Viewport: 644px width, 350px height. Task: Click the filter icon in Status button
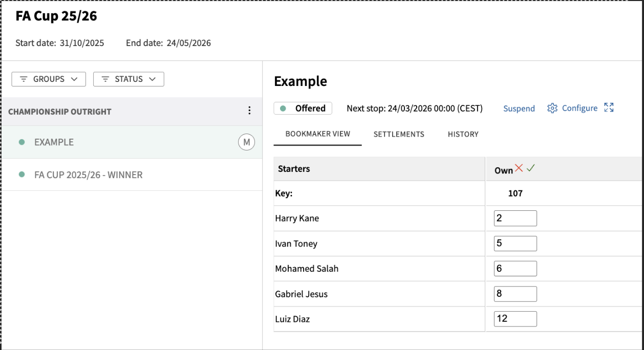105,79
